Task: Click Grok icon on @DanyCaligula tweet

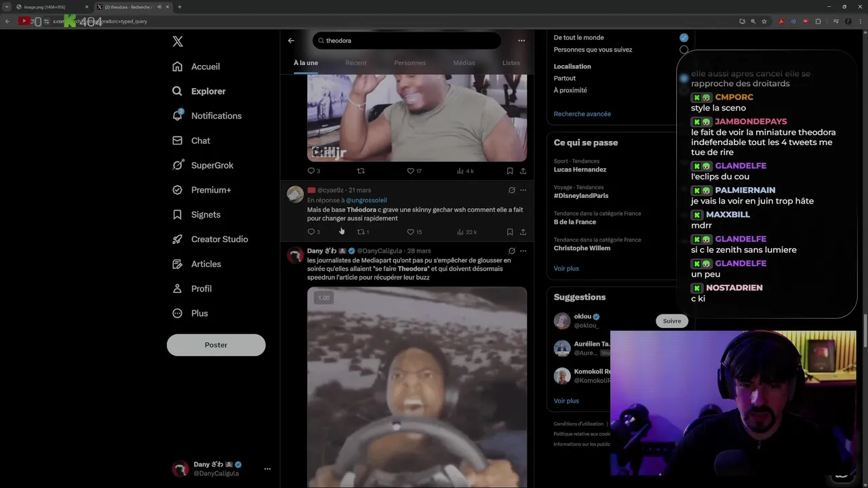Action: click(512, 251)
